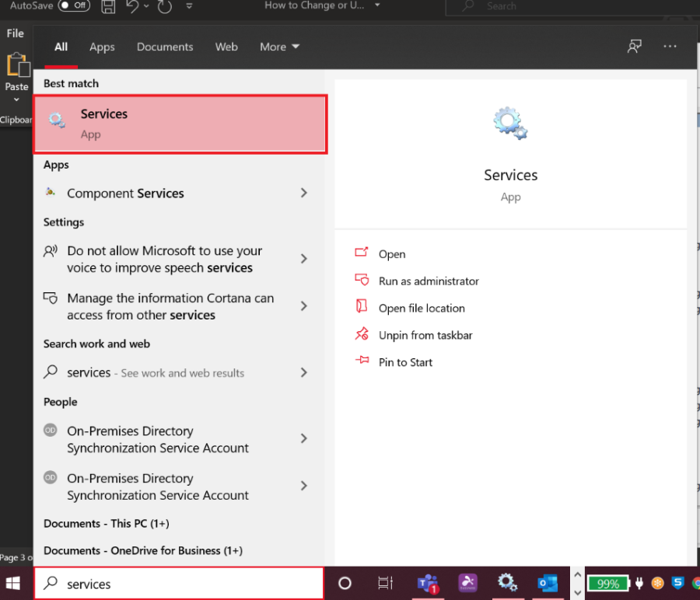Open the Services app best match
This screenshot has height=600, width=700.
click(x=180, y=124)
